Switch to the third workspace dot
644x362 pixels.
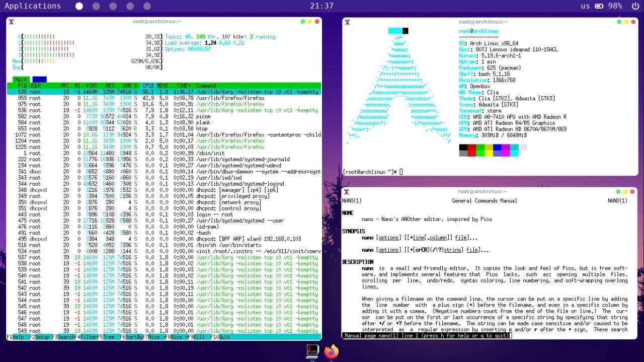pyautogui.click(x=113, y=6)
